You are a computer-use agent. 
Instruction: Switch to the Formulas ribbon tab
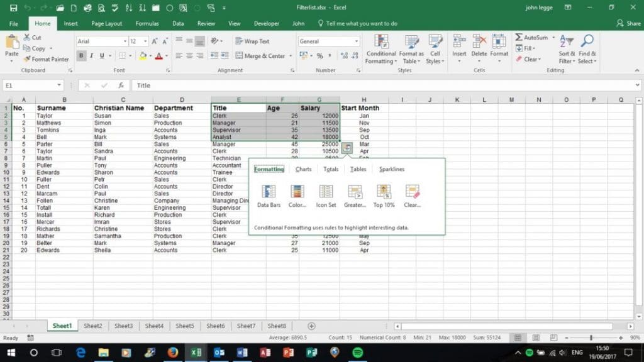click(147, 23)
